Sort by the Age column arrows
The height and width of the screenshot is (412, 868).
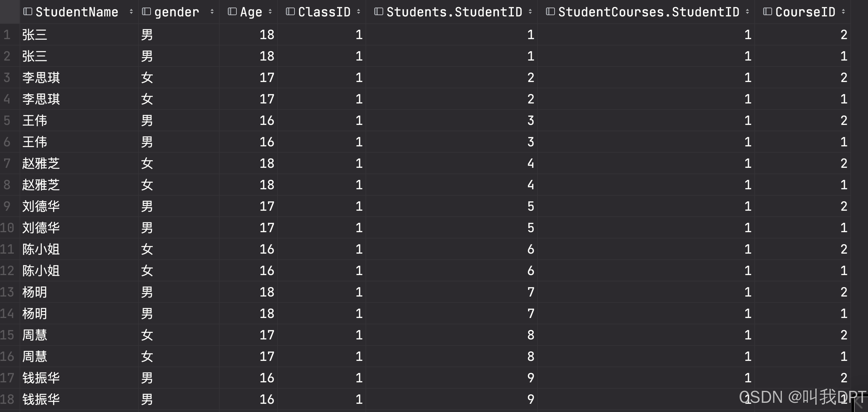[x=270, y=12]
